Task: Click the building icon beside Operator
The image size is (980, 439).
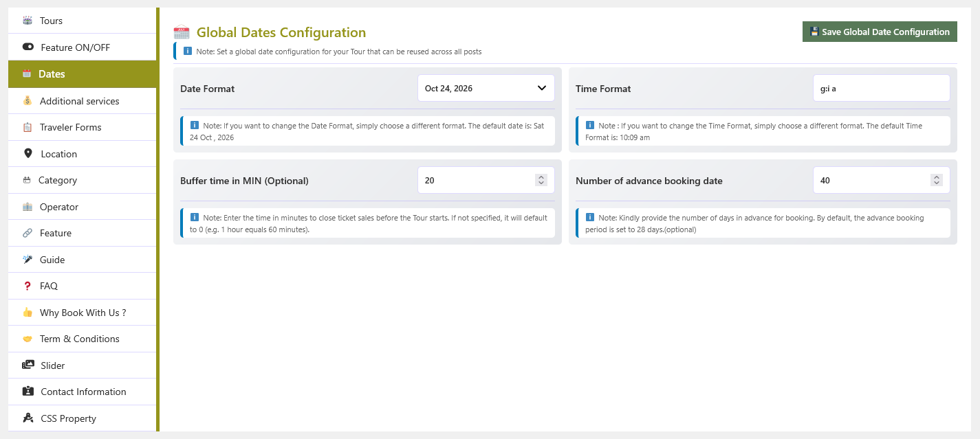Action: click(x=28, y=207)
